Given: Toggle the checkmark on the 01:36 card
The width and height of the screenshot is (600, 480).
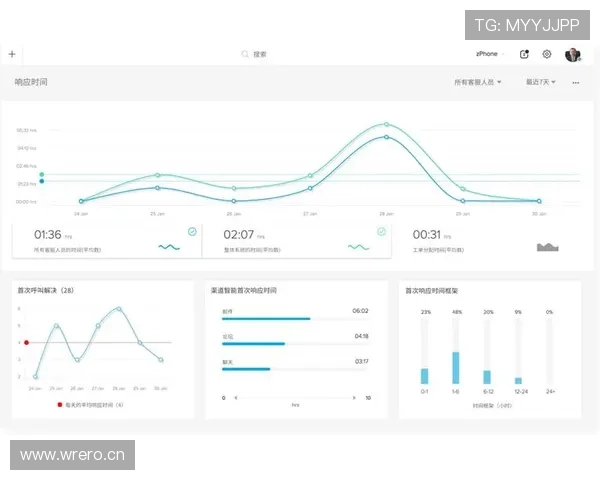Looking at the screenshot, I should pos(192,232).
